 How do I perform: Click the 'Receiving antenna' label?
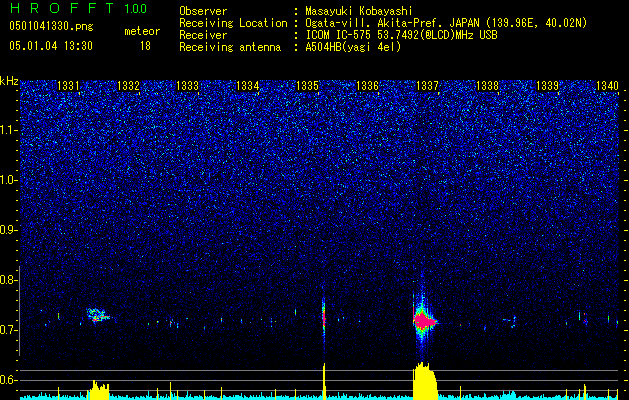pos(230,47)
